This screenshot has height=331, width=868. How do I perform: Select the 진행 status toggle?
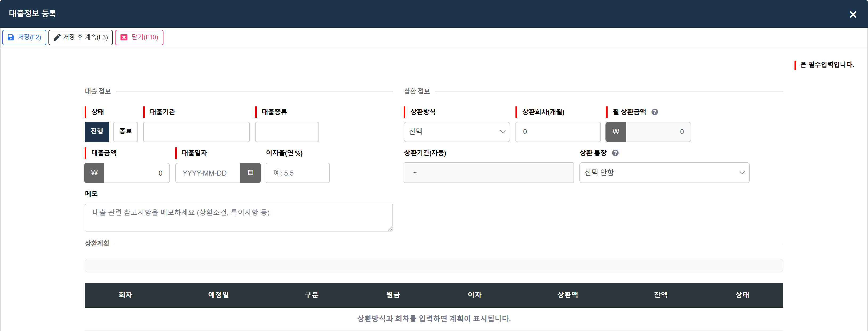pos(97,132)
